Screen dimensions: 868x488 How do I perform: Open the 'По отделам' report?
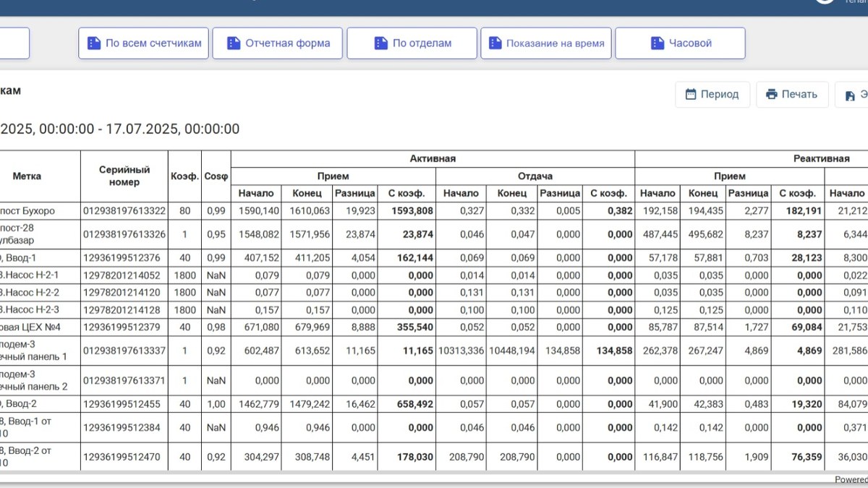(x=412, y=43)
